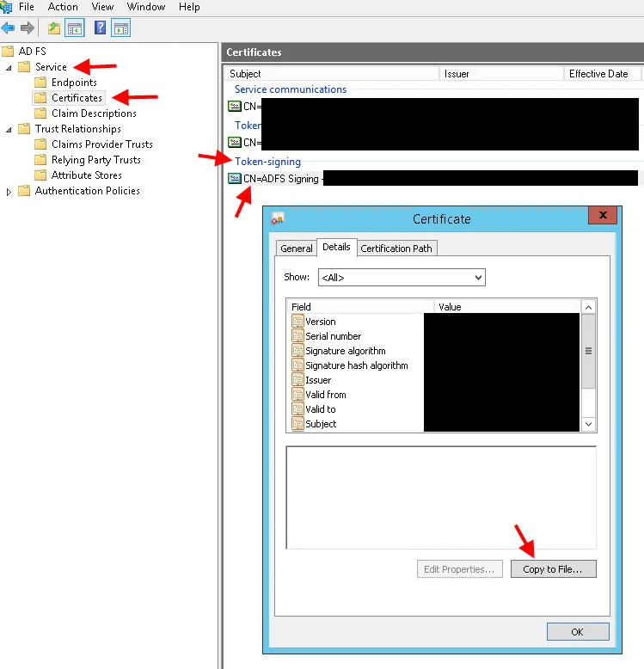Click the Subject field icon
The width and height of the screenshot is (644, 669).
point(297,423)
